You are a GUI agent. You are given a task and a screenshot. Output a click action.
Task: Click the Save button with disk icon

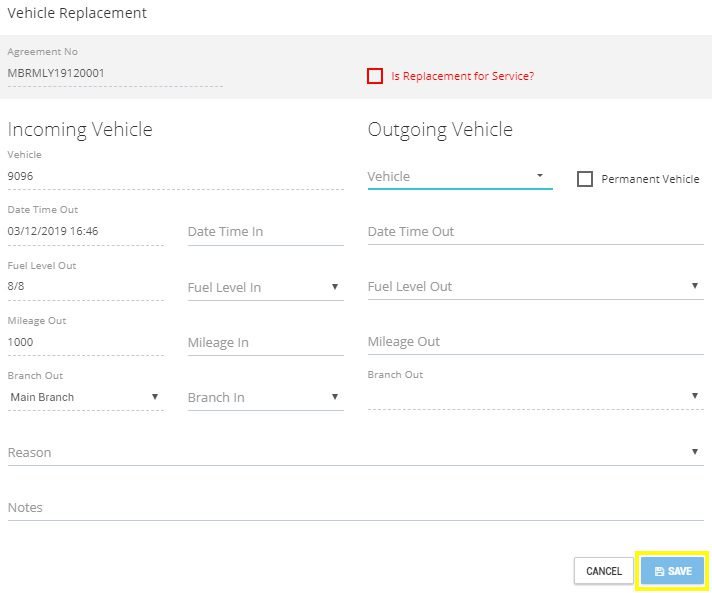point(672,571)
